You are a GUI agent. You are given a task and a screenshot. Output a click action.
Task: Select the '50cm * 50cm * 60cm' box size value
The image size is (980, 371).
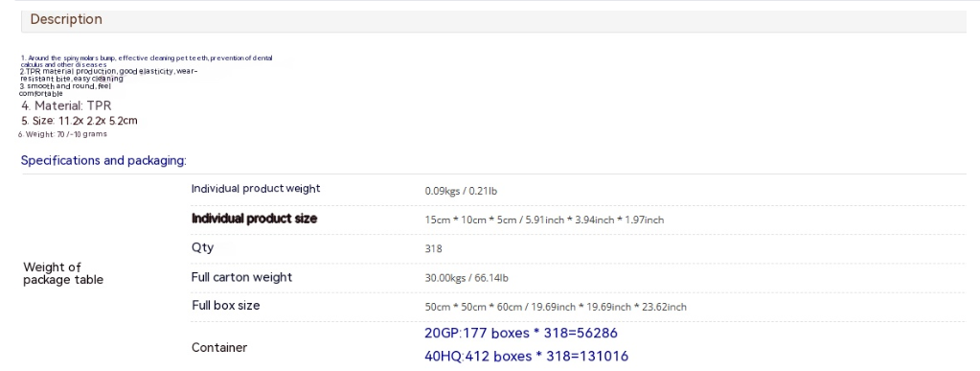(x=555, y=307)
